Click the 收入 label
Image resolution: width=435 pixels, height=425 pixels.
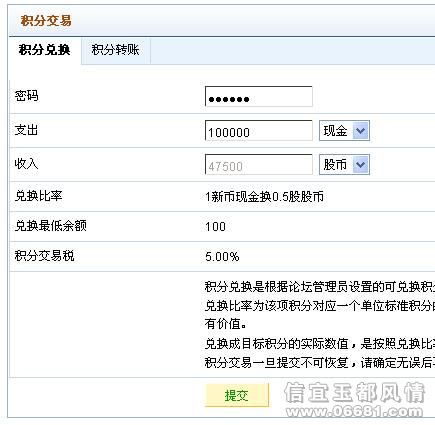(26, 164)
